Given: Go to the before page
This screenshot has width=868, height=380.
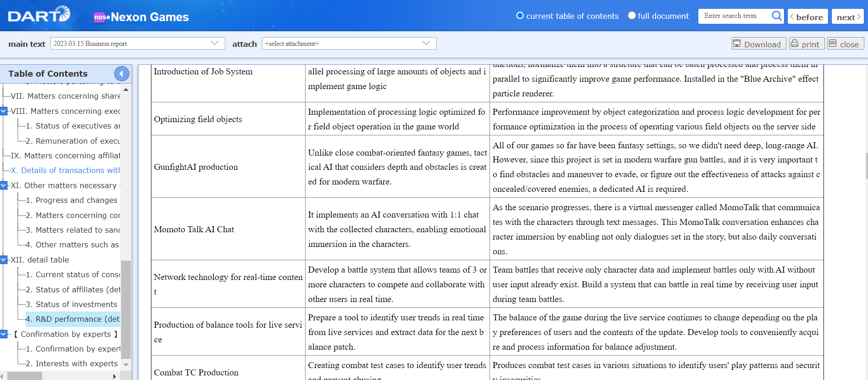Looking at the screenshot, I should pyautogui.click(x=807, y=17).
